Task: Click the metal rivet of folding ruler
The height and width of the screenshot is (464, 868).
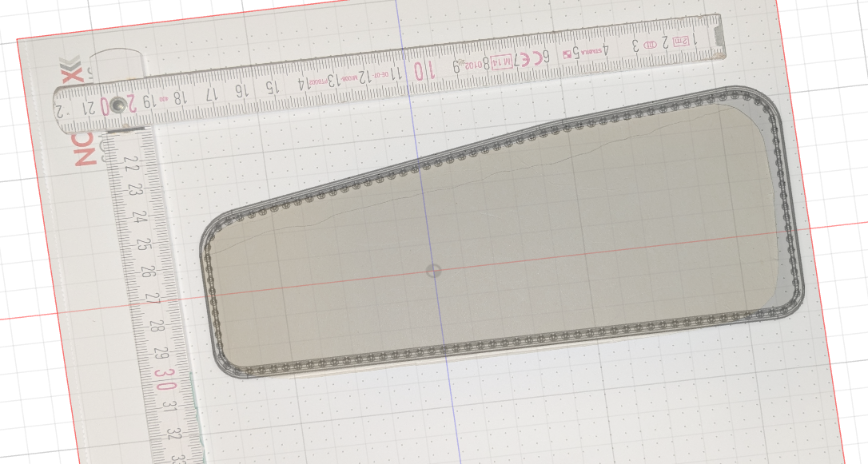Action: (x=117, y=104)
